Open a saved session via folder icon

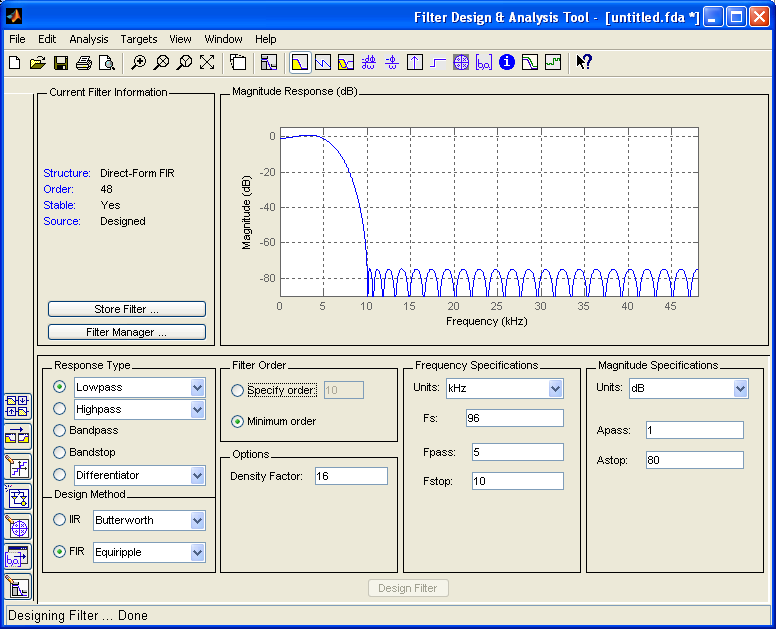click(38, 62)
